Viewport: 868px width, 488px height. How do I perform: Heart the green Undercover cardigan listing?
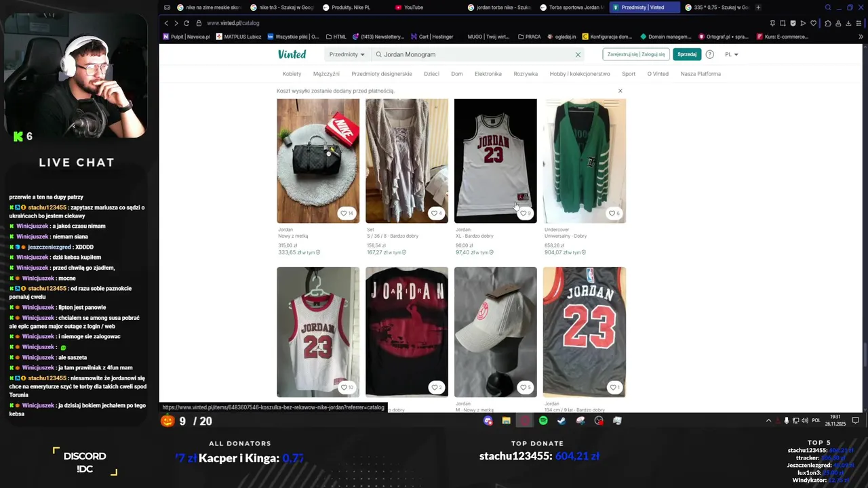coord(613,213)
